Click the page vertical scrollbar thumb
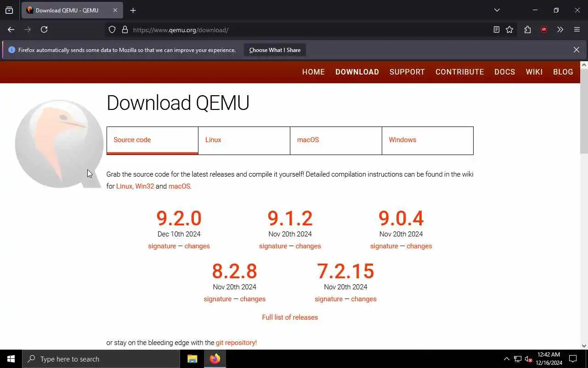The image size is (588, 368). coord(584,110)
